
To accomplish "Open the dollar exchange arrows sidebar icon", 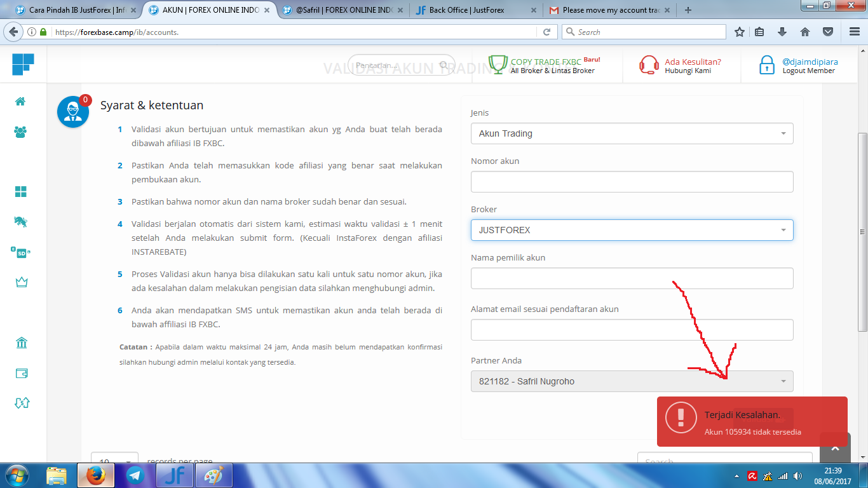I will (22, 403).
